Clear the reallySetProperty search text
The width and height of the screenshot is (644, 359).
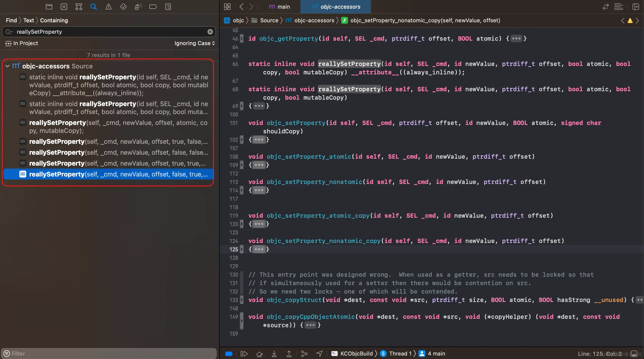pyautogui.click(x=210, y=32)
